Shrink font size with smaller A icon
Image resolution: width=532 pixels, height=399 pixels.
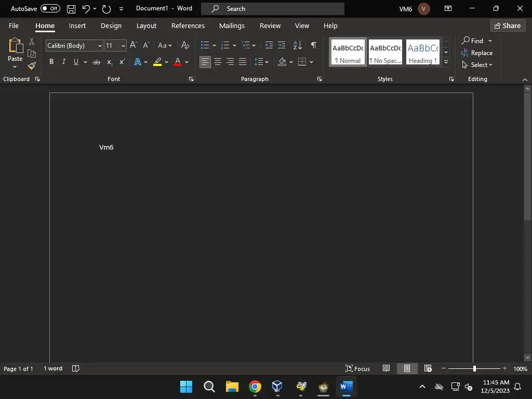tap(146, 45)
